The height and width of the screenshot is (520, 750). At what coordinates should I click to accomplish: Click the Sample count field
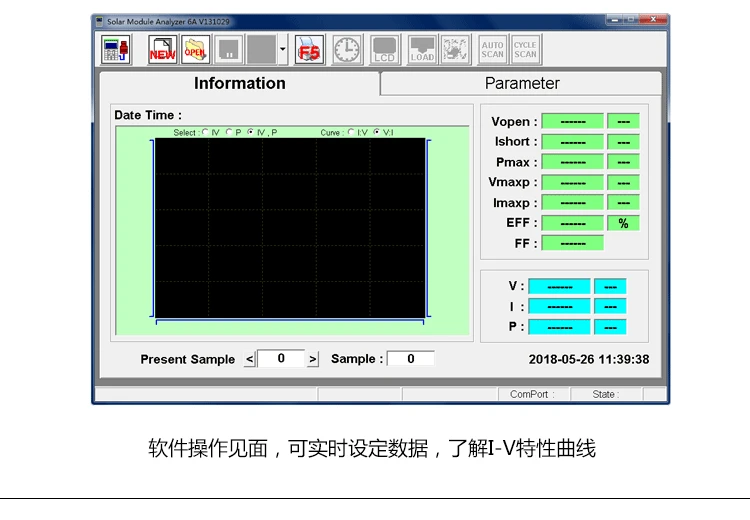[410, 358]
